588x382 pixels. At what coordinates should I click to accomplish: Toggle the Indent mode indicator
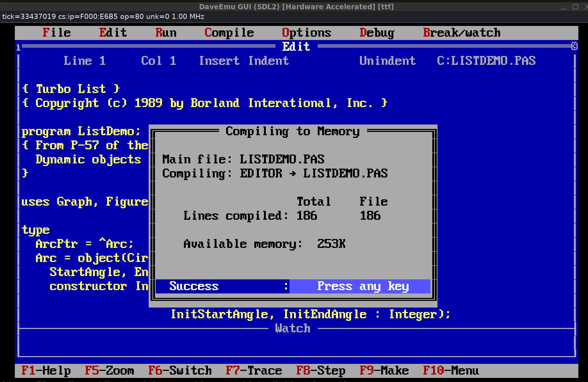(268, 61)
